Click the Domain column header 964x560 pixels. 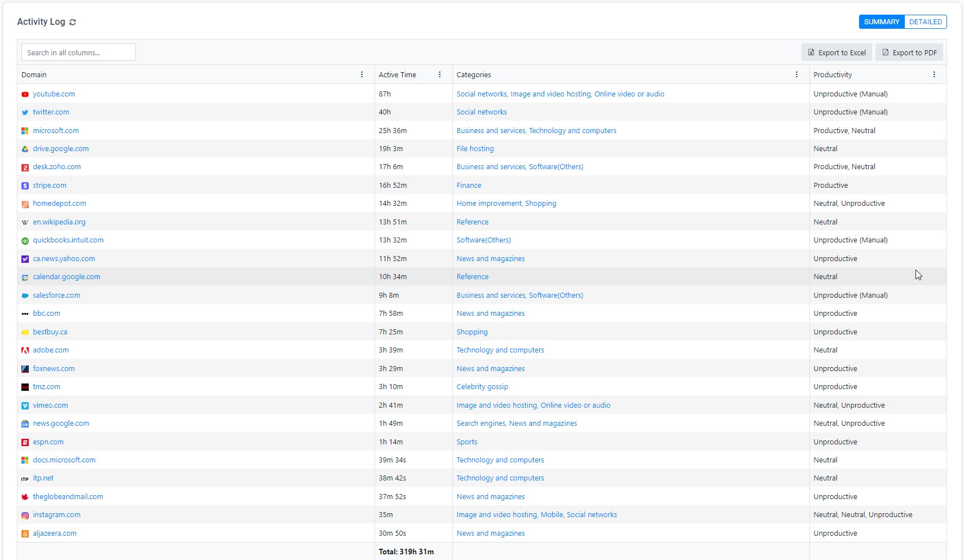click(x=196, y=74)
